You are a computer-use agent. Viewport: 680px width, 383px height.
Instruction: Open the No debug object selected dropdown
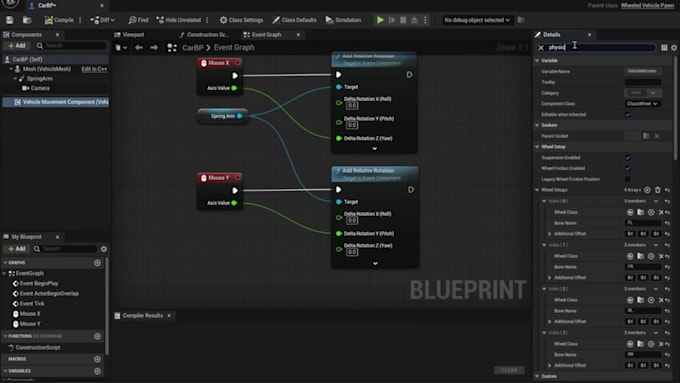pyautogui.click(x=477, y=20)
